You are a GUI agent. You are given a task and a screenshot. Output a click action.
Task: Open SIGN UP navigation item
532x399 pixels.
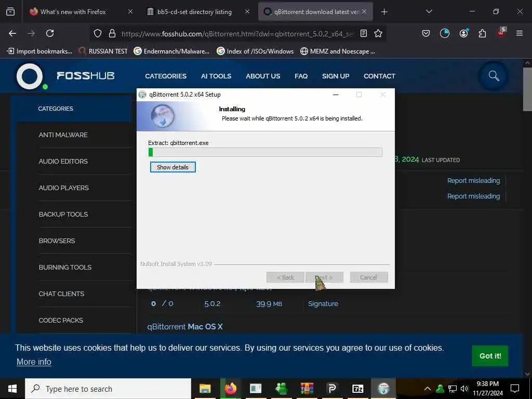(336, 76)
